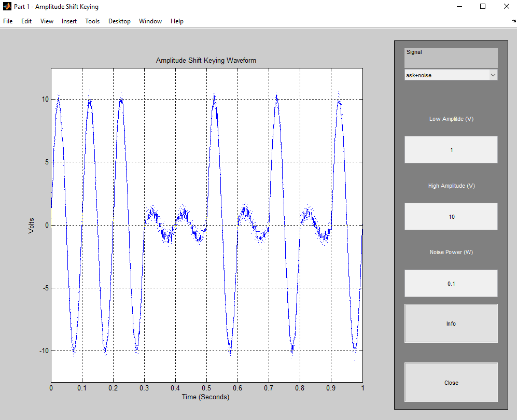Click the Low Amplitude value field
This screenshot has width=517, height=420.
coord(451,150)
